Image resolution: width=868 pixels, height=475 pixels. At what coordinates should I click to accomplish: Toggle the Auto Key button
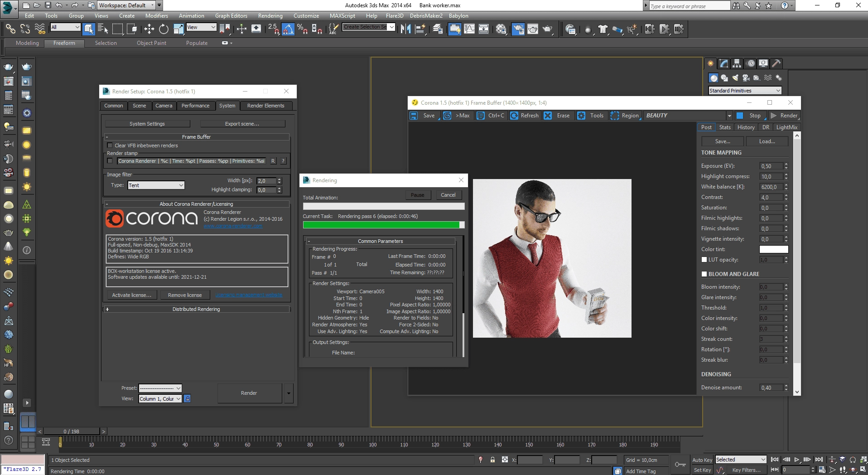click(x=702, y=460)
